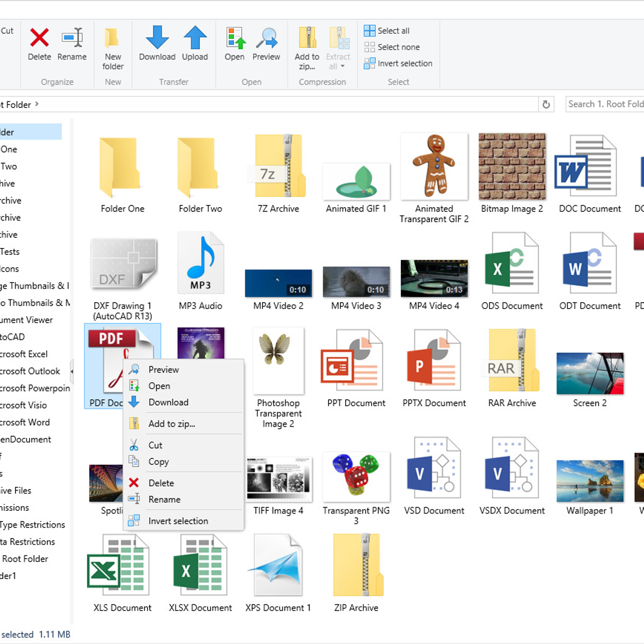The height and width of the screenshot is (644, 644).
Task: Click the Preview ribbon button
Action: pyautogui.click(x=266, y=44)
